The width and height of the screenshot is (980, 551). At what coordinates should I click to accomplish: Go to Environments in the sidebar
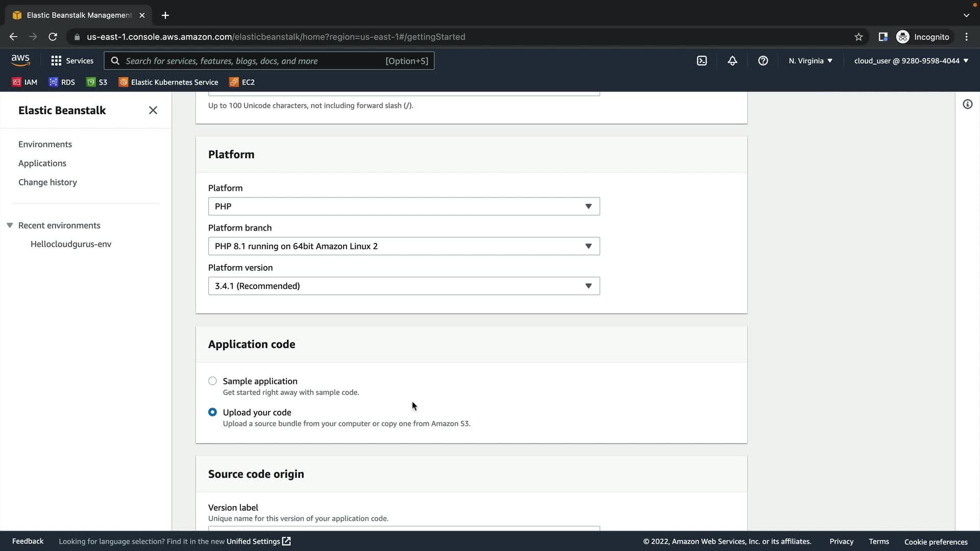click(x=45, y=144)
